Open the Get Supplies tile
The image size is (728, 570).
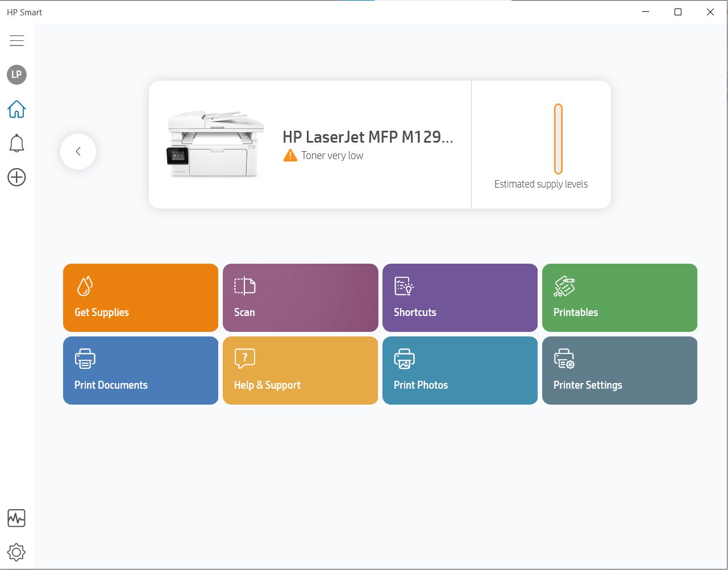140,298
